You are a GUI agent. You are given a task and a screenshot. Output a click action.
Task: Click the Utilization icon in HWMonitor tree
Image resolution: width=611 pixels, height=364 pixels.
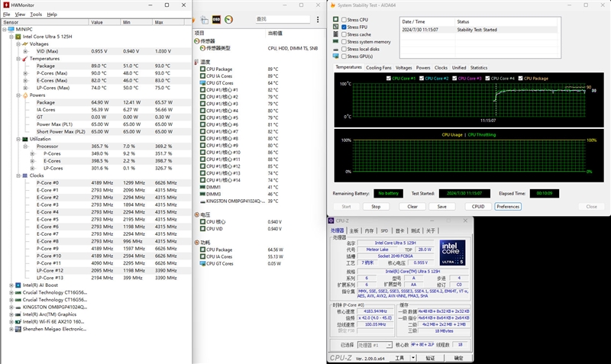click(25, 139)
